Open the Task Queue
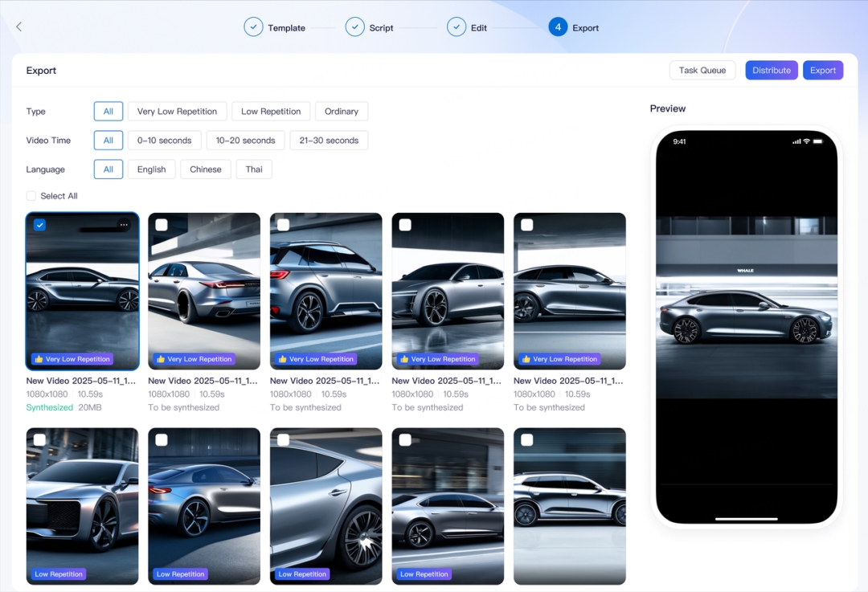The height and width of the screenshot is (592, 868). coord(702,70)
